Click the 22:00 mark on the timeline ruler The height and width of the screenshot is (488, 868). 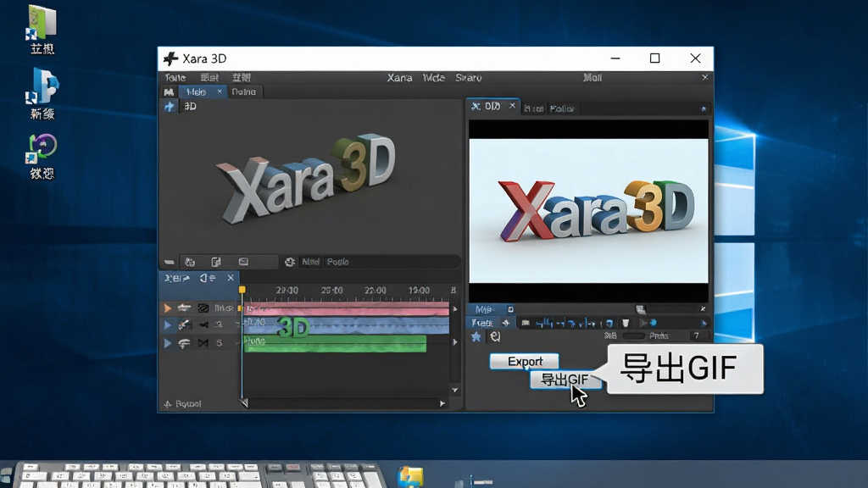375,291
